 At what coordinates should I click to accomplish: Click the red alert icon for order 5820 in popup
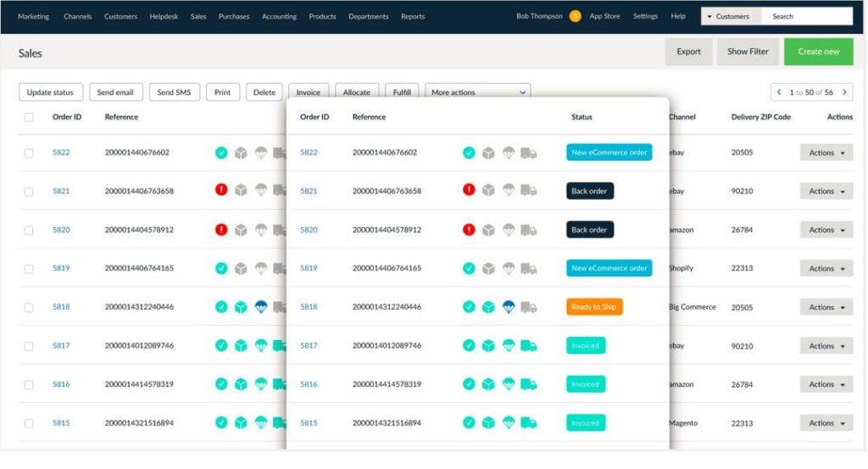coord(469,229)
